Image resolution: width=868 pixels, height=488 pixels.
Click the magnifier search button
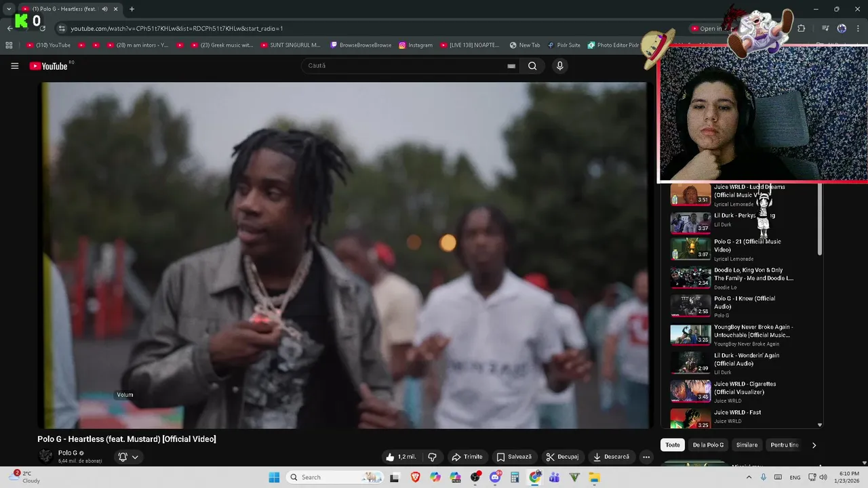point(532,66)
